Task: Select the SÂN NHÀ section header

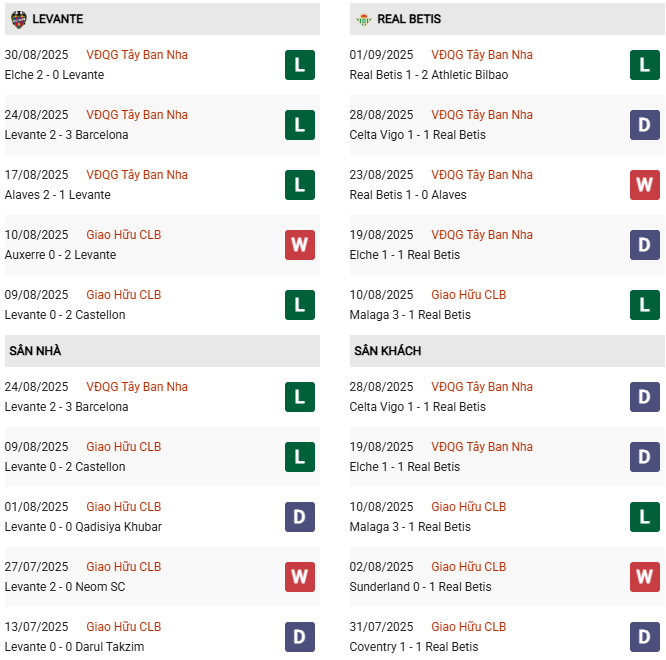Action: pos(35,351)
